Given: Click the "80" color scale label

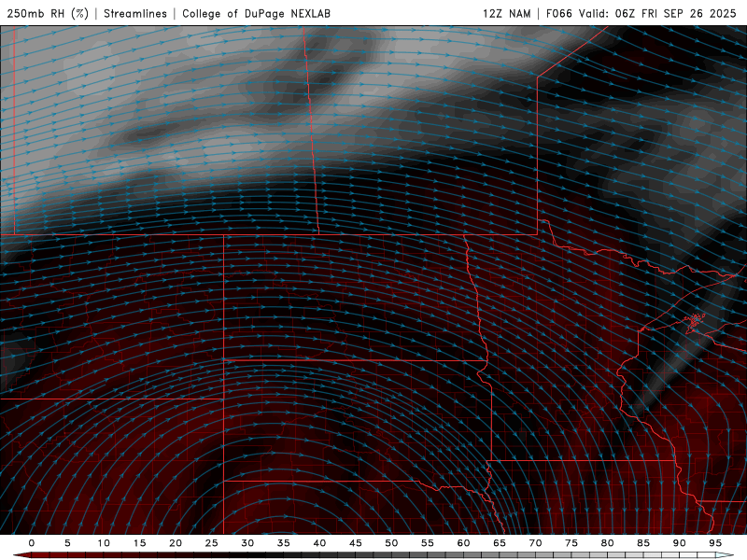Looking at the screenshot, I should [607, 543].
